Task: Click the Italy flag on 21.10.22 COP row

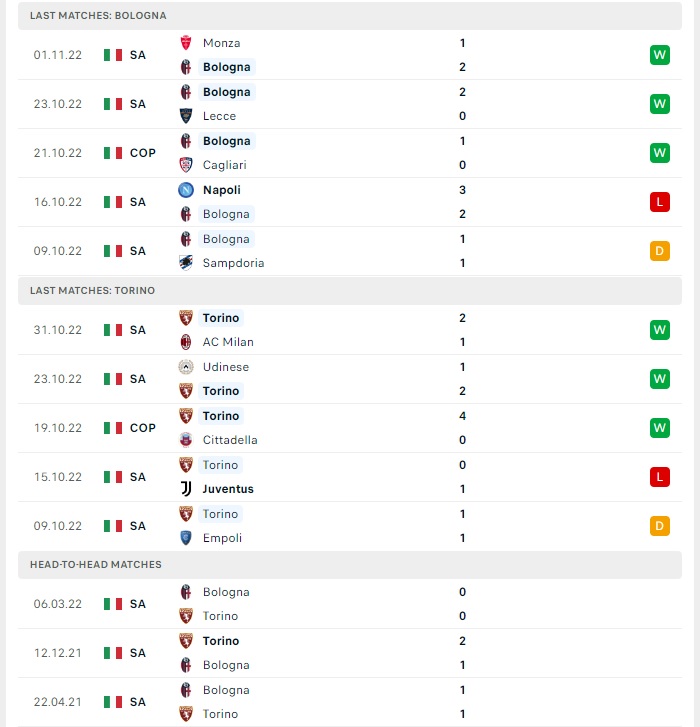Action: 113,153
